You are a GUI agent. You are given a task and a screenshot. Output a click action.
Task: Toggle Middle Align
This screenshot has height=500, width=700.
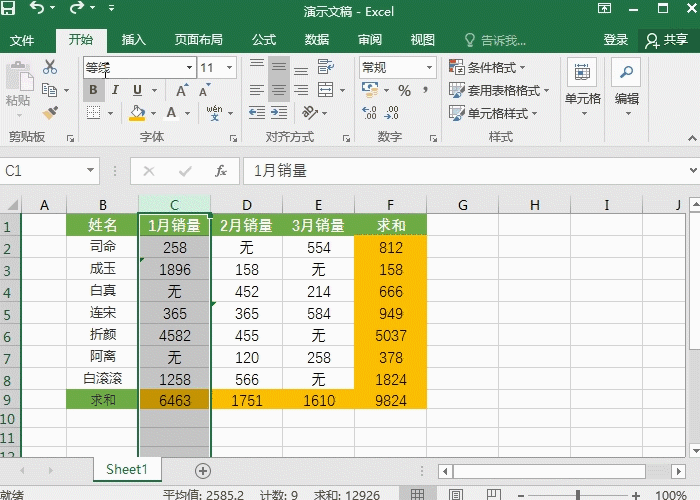pos(279,67)
